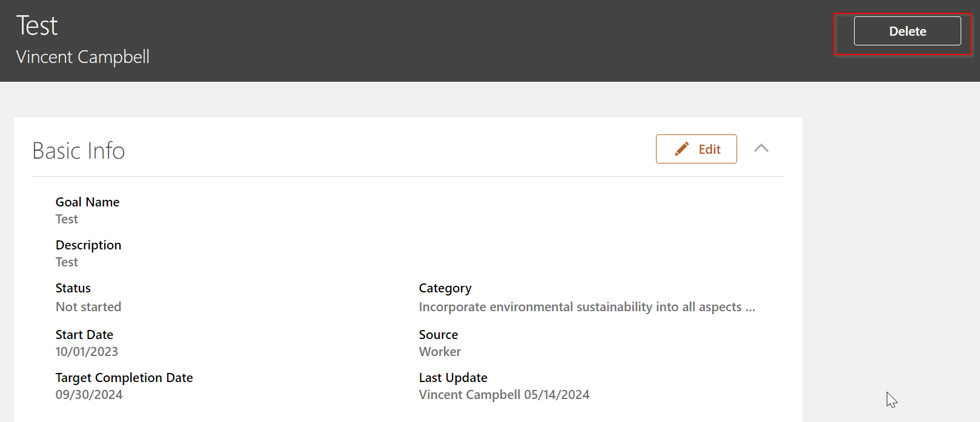Select the Category field label

[x=445, y=288]
